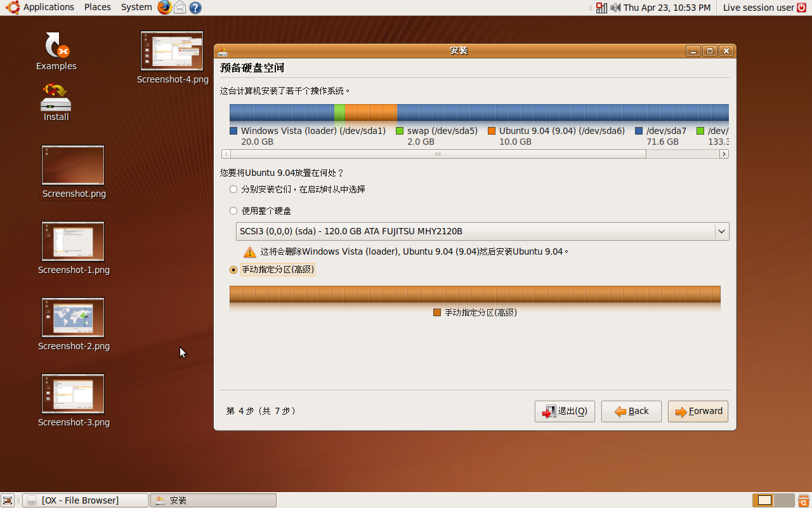Click the trash icon in the bottom panel

point(804,500)
